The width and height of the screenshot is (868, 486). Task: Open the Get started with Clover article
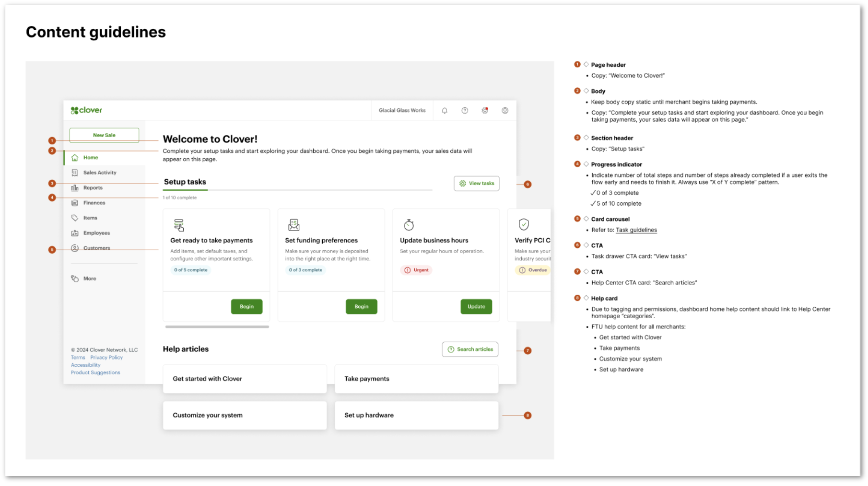245,379
